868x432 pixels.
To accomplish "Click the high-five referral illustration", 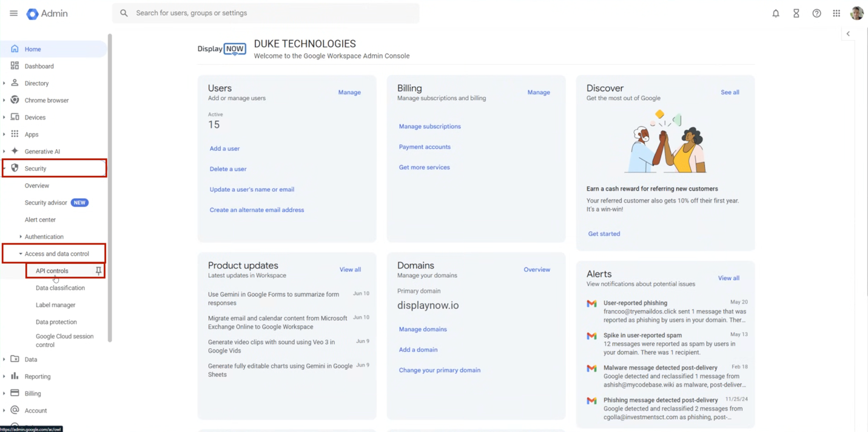I will (666, 142).
